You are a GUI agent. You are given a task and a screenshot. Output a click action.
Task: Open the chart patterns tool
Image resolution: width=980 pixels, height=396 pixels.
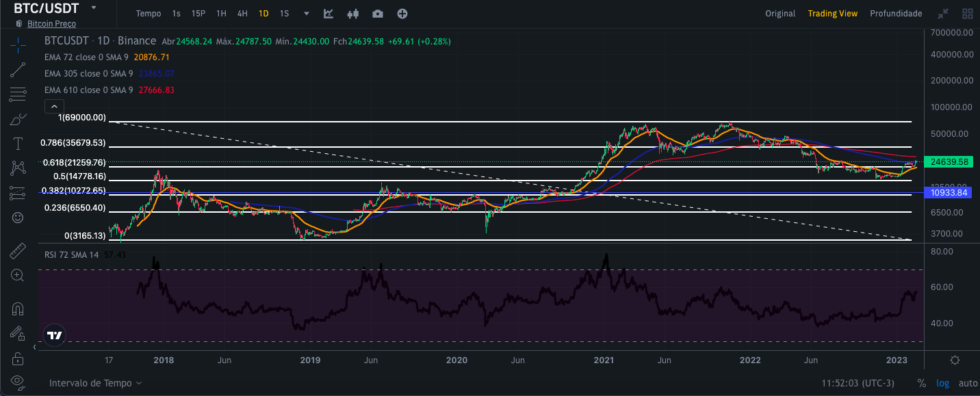18,168
